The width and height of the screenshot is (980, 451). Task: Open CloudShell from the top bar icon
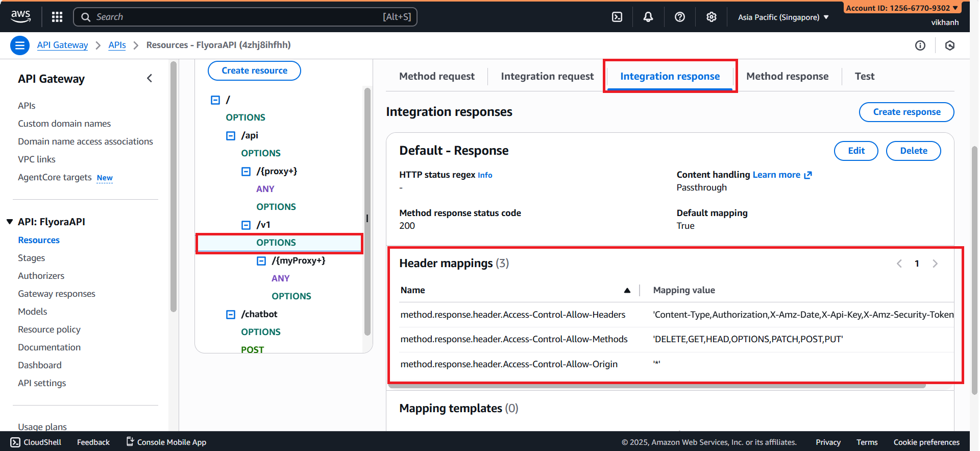pyautogui.click(x=617, y=17)
